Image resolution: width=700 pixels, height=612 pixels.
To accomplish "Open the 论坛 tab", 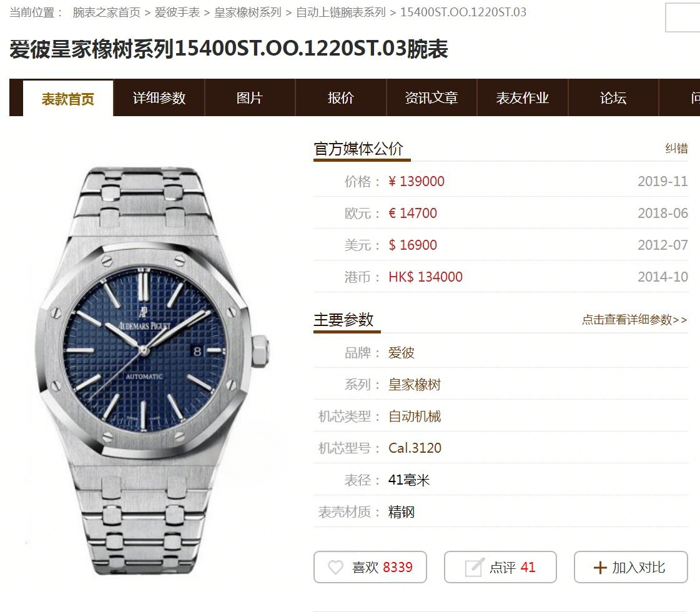I will (x=613, y=98).
